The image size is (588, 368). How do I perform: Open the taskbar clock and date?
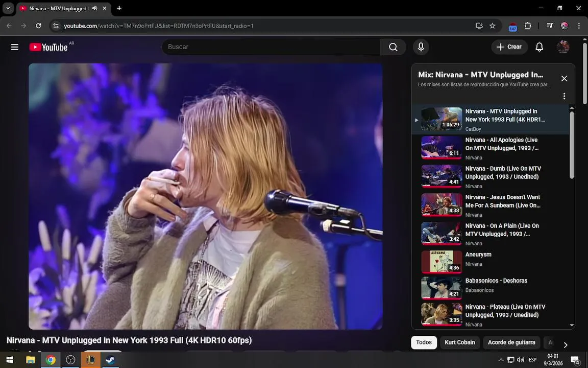click(x=553, y=360)
